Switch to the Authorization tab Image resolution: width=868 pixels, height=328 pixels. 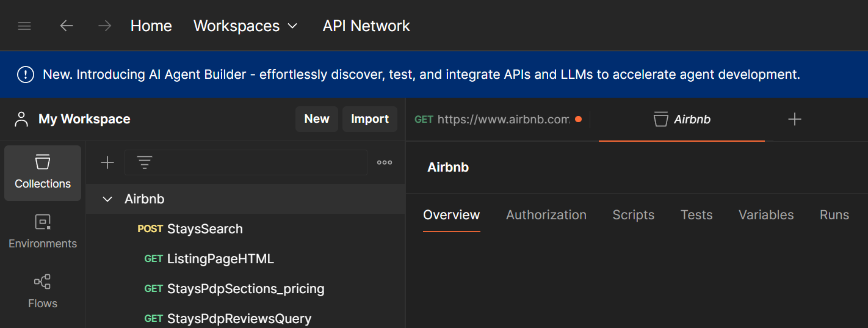[x=546, y=215]
